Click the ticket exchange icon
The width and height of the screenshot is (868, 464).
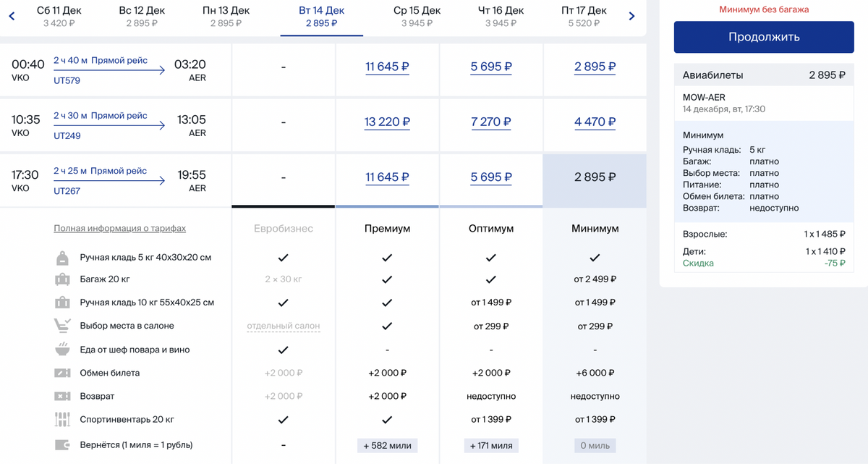[x=62, y=373]
